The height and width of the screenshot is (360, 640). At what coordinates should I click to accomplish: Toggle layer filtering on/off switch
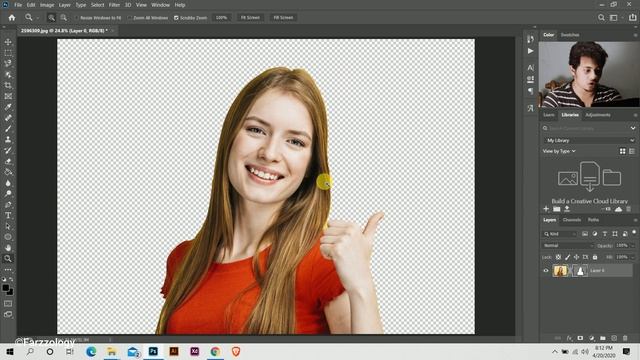point(634,233)
